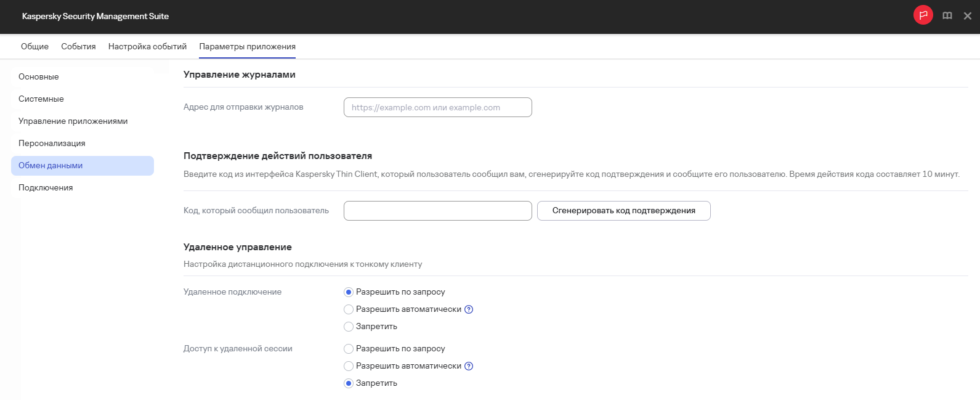Click the red flag notifications icon
This screenshot has width=980, height=400.
pos(923,15)
